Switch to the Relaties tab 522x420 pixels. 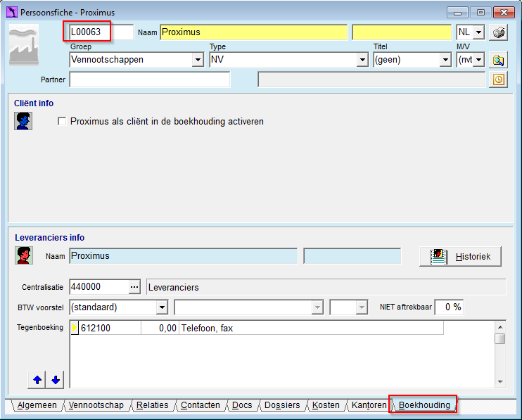point(153,405)
